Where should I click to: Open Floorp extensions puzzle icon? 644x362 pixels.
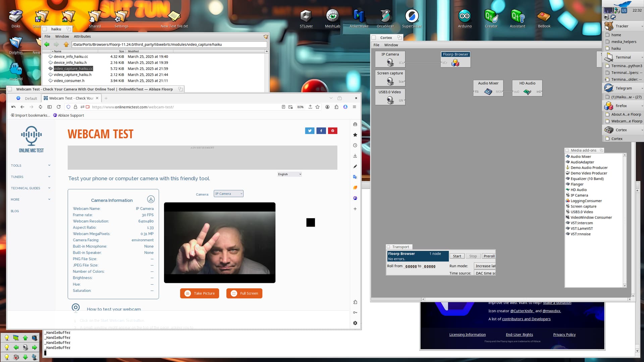336,107
